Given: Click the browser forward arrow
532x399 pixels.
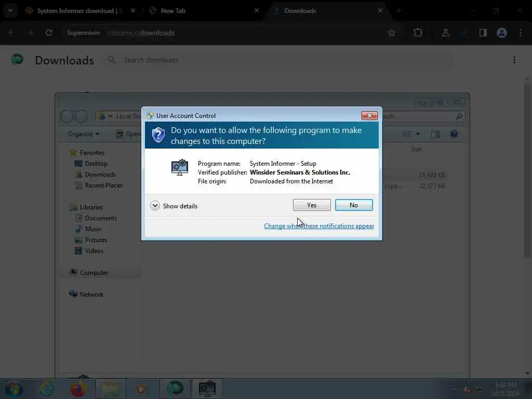Looking at the screenshot, I should click(x=30, y=33).
